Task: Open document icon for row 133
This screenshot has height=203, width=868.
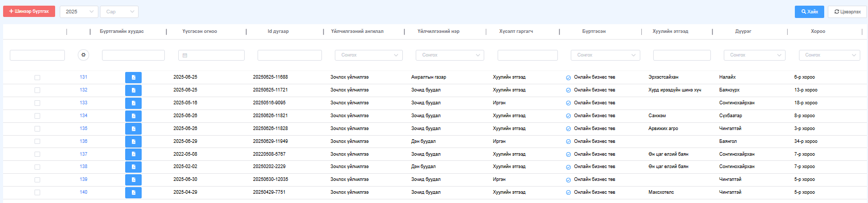Action: 133,103
